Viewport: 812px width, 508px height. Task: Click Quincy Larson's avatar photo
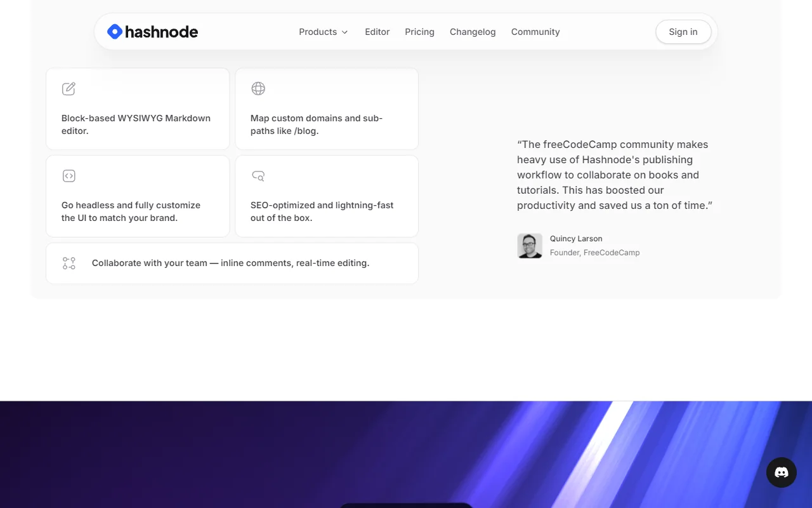pos(530,246)
